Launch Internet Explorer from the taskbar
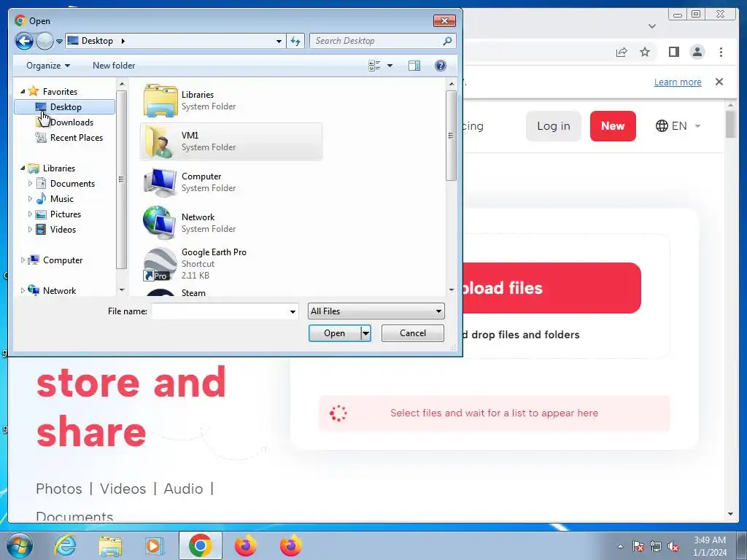 pos(65,545)
